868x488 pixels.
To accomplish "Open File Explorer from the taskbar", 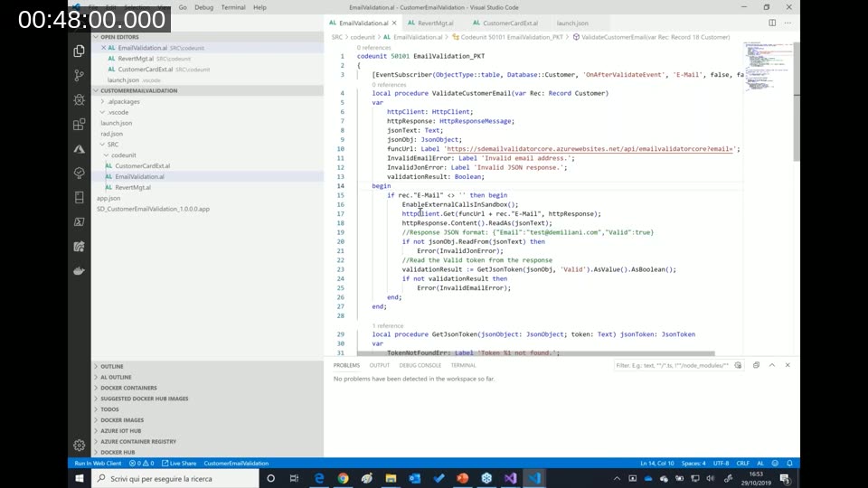I will pos(391,479).
